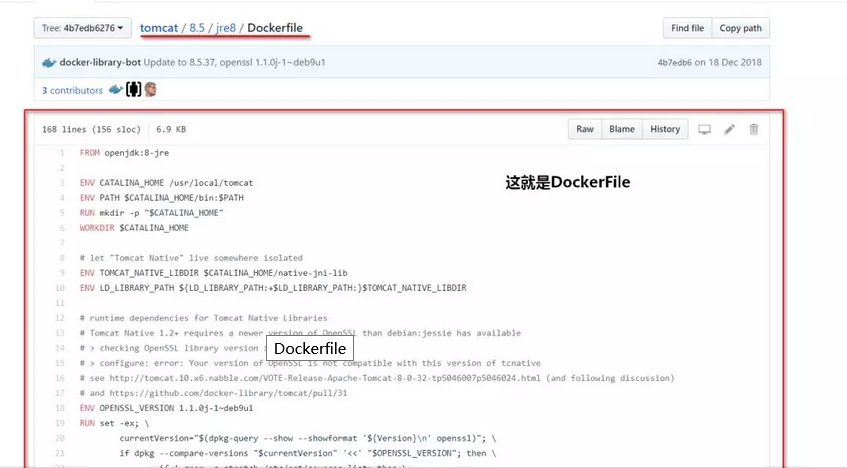The width and height of the screenshot is (847, 468).
Task: Click the Copy path button
Action: point(740,28)
